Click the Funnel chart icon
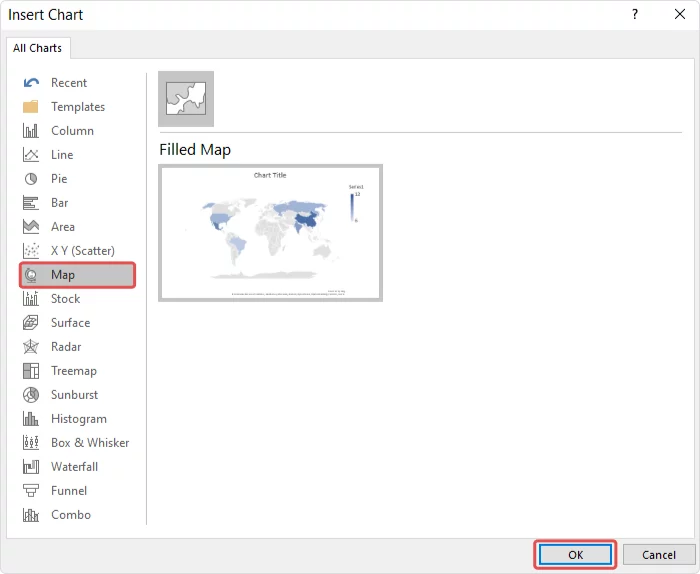700x574 pixels. [31, 491]
